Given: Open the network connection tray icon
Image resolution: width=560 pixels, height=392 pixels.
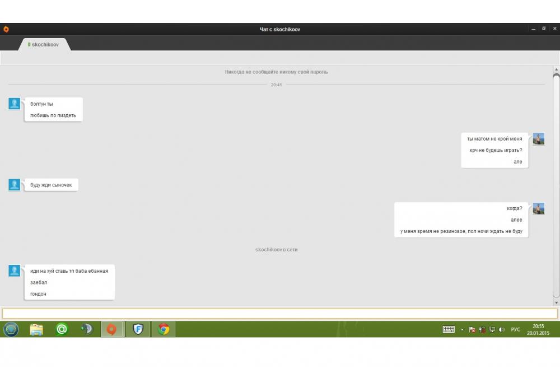Looking at the screenshot, I should (492, 330).
